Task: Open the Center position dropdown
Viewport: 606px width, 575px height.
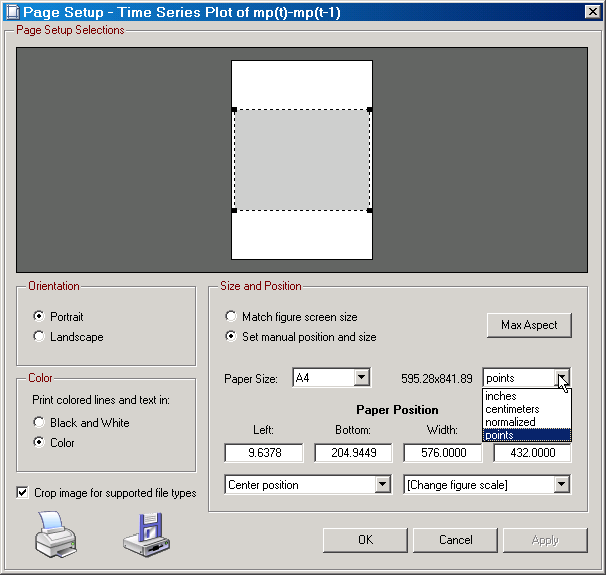Action: [308, 485]
